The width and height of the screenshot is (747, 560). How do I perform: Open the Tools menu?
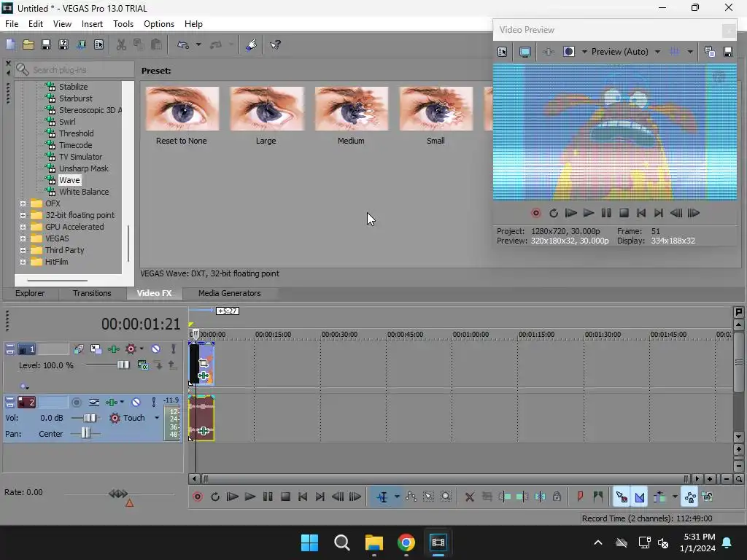click(x=123, y=24)
